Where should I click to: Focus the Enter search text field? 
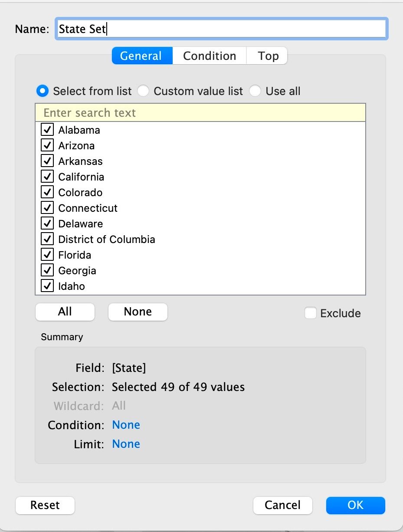pos(200,113)
